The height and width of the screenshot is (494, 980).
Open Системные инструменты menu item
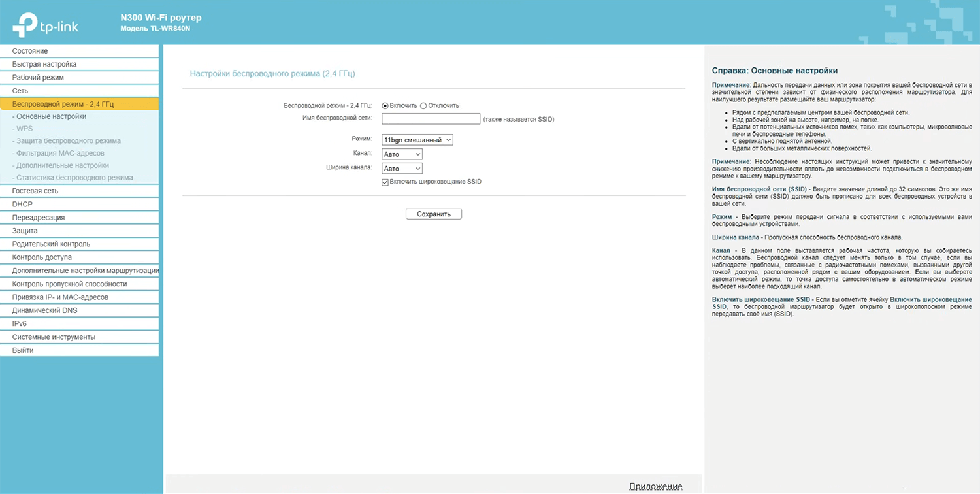pyautogui.click(x=54, y=337)
